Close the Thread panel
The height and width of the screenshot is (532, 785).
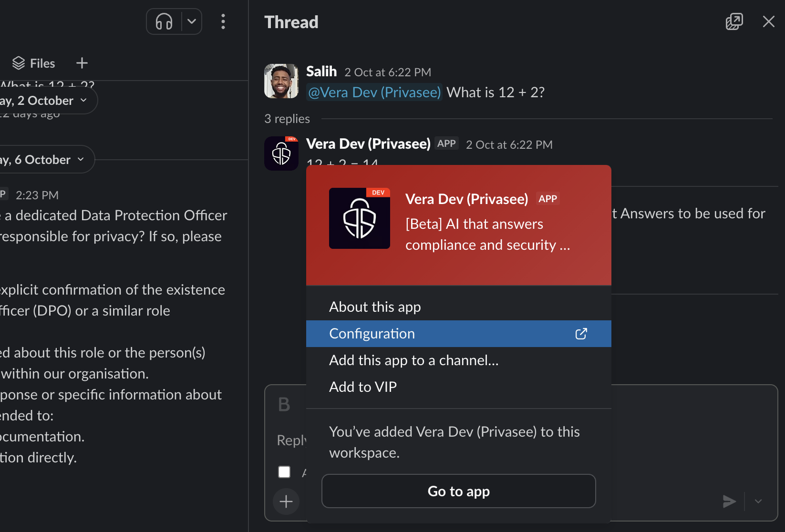point(768,21)
